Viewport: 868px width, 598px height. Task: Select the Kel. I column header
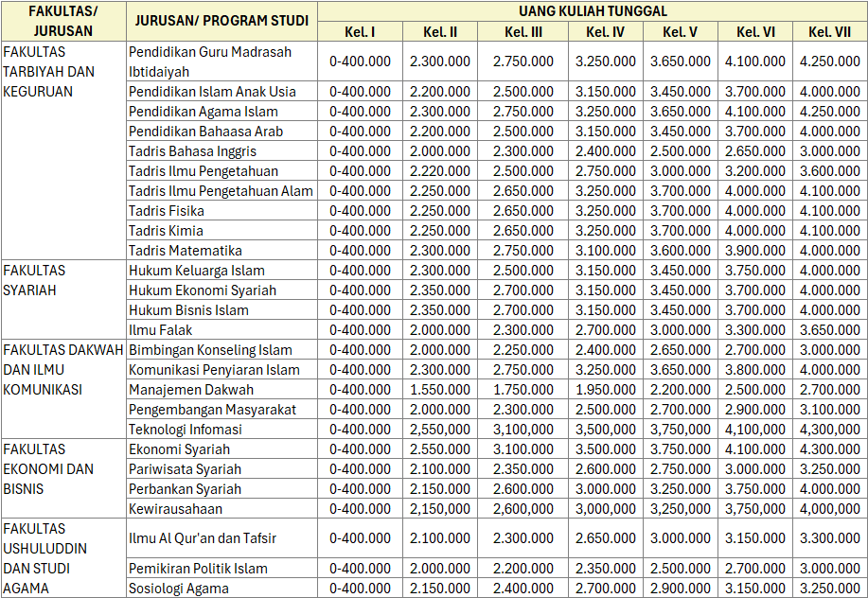[360, 31]
